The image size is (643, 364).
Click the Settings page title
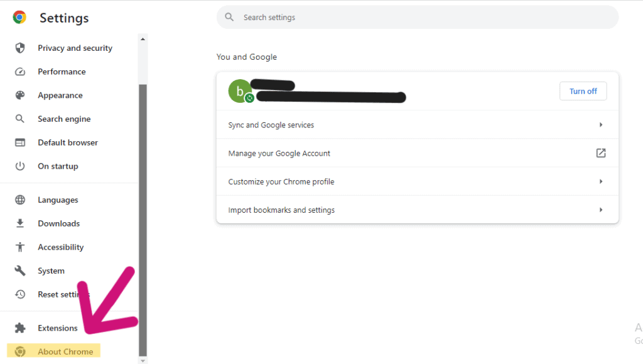[x=64, y=18]
